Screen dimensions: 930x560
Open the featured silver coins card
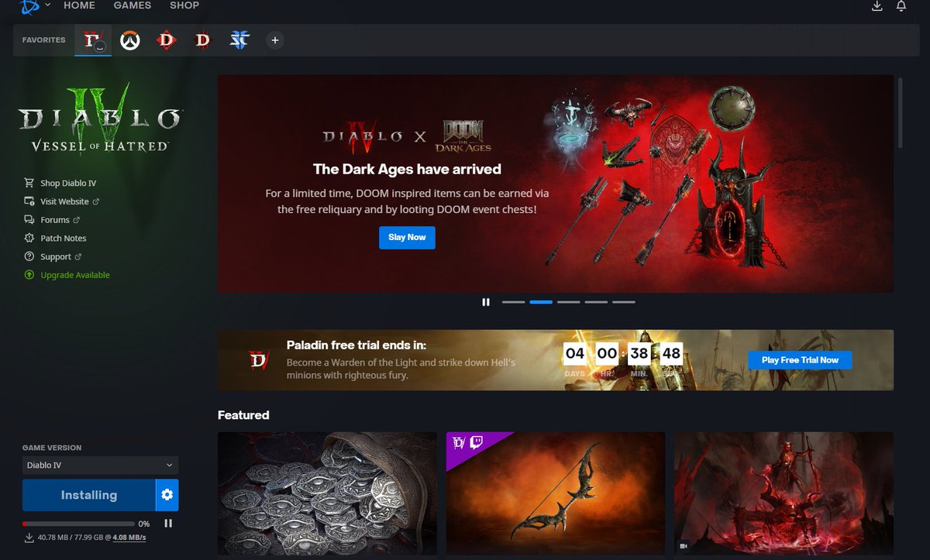coord(325,494)
